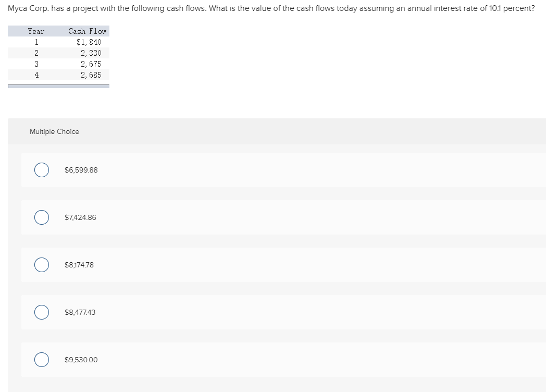546x392 pixels.
Task: Click the 2,675 cash flow cell
Action: tap(91, 64)
